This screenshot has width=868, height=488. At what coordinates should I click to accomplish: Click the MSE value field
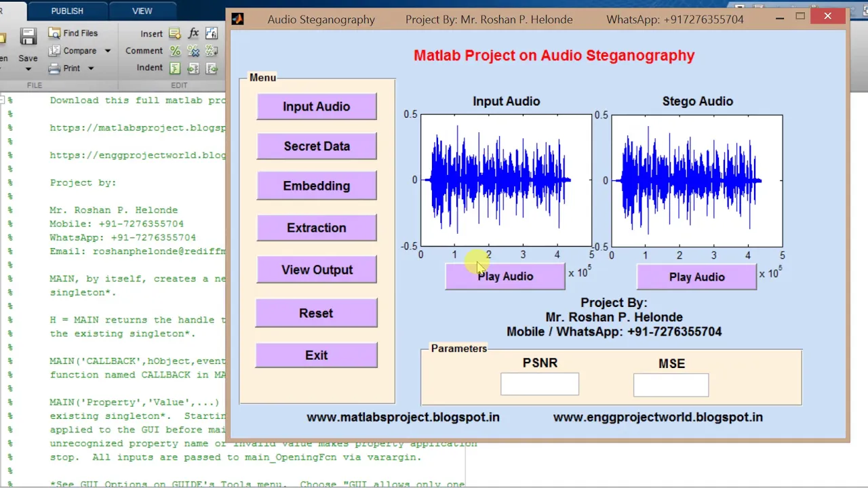[x=671, y=385]
